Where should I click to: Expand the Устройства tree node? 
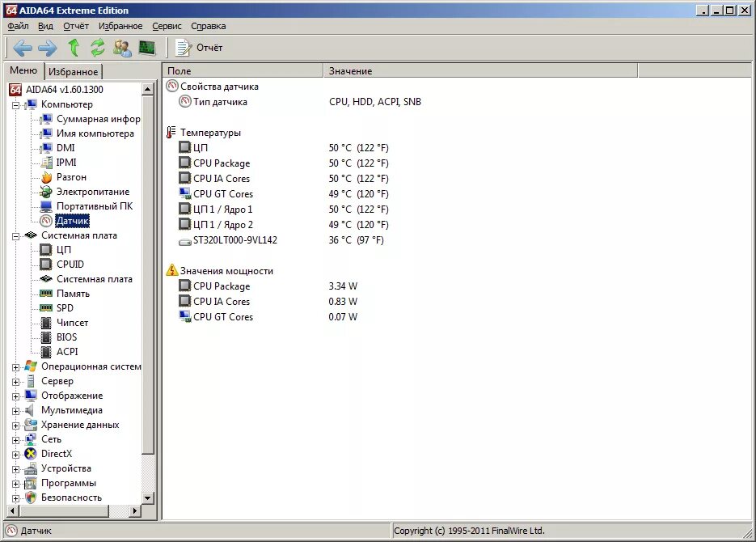[x=16, y=469]
